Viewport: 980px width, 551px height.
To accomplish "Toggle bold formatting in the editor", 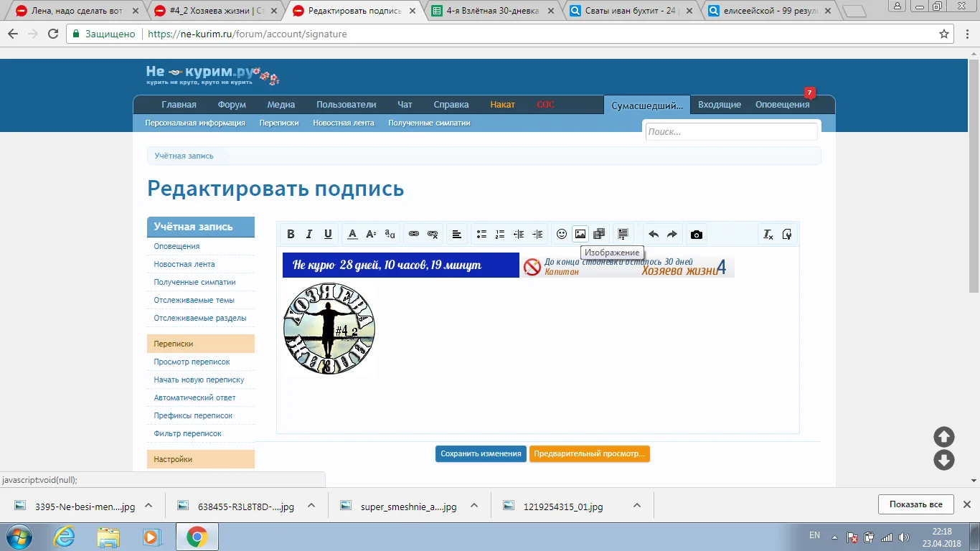I will click(291, 234).
